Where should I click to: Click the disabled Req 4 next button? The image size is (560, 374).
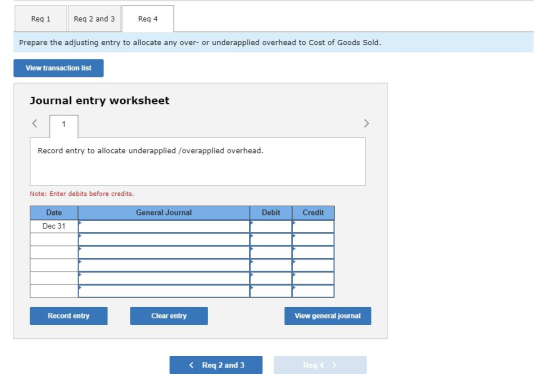tap(320, 365)
